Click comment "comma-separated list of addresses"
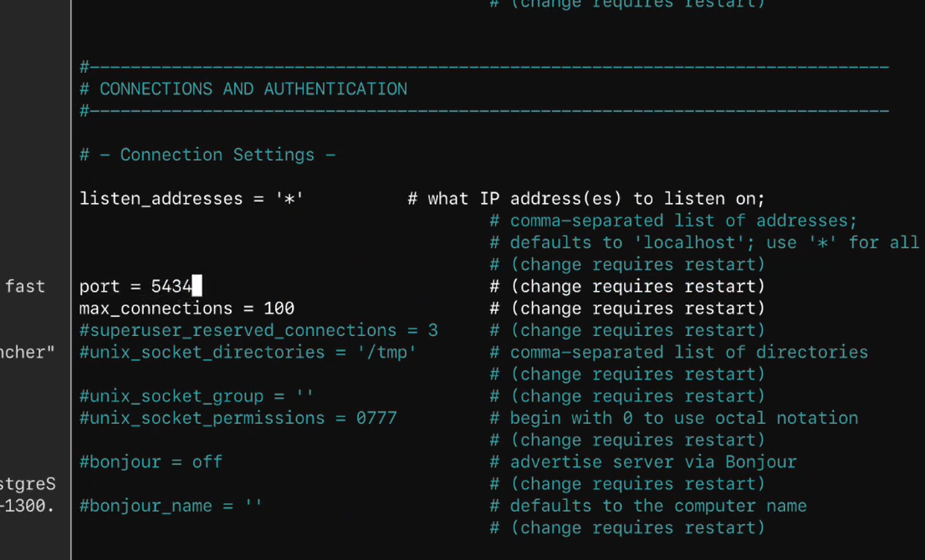This screenshot has width=925, height=560. click(683, 221)
